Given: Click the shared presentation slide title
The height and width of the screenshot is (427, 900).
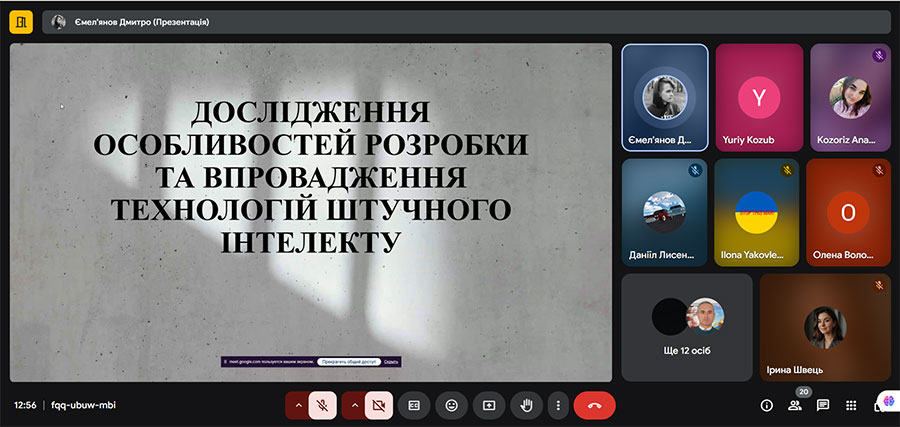Looking at the screenshot, I should coord(311,177).
